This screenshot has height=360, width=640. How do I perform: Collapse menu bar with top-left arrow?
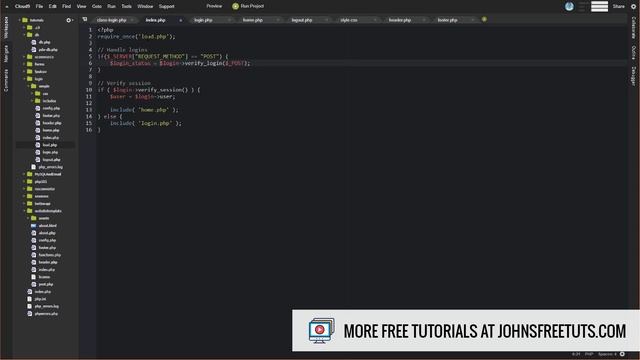[x=7, y=6]
